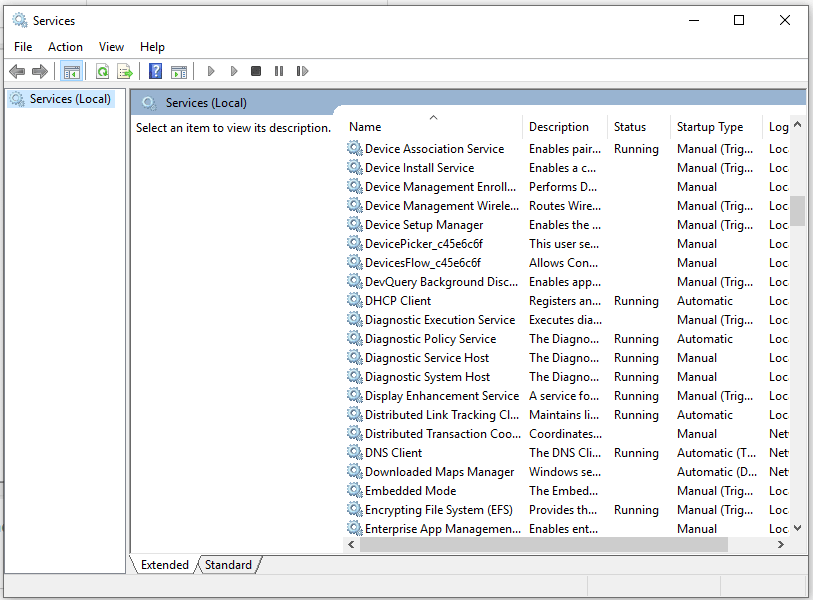Image resolution: width=813 pixels, height=600 pixels.
Task: Select Distributed Link Tracking Cl... service
Action: [441, 414]
